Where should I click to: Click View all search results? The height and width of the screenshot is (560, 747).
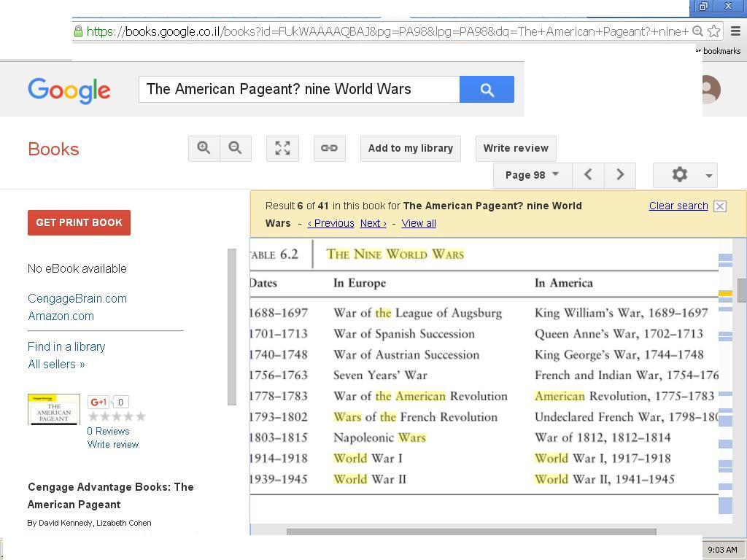coord(419,223)
